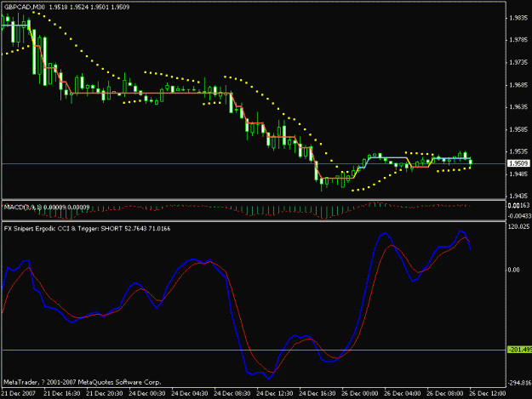532x399 pixels.
Task: Click the MetaTrader MetaQuotes copyright text
Action: 82,382
